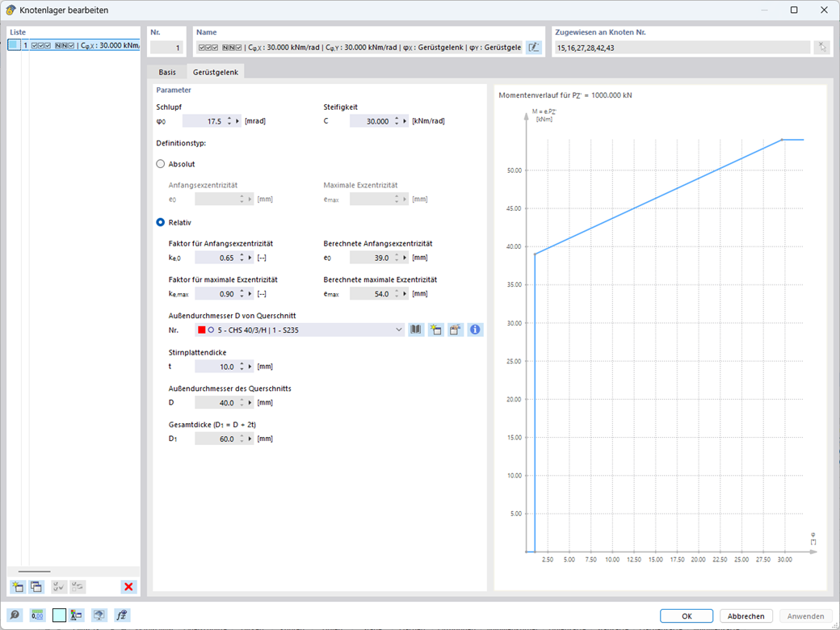Open the color/display properties icon
Image resolution: width=840 pixels, height=630 pixels.
tap(77, 615)
